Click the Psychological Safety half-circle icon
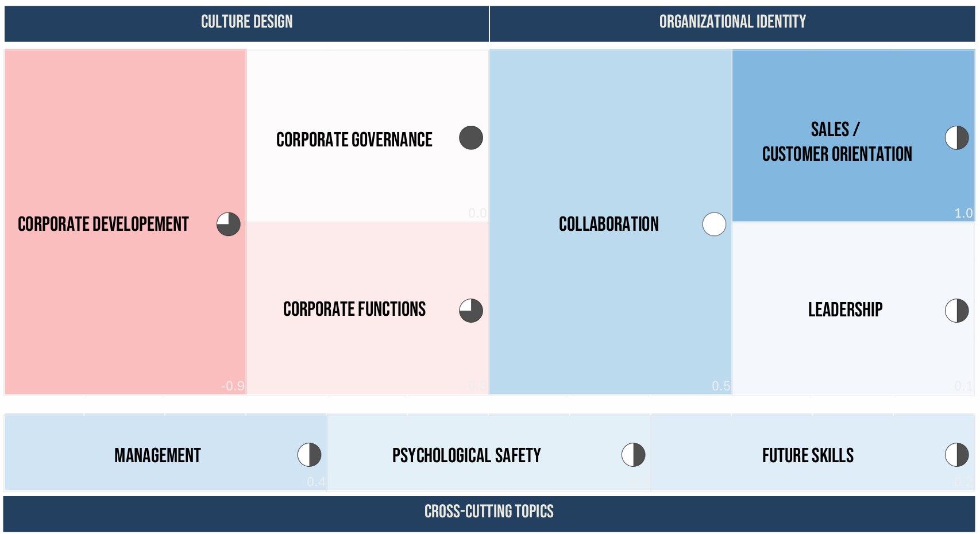The height and width of the screenshot is (534, 980). click(x=633, y=455)
